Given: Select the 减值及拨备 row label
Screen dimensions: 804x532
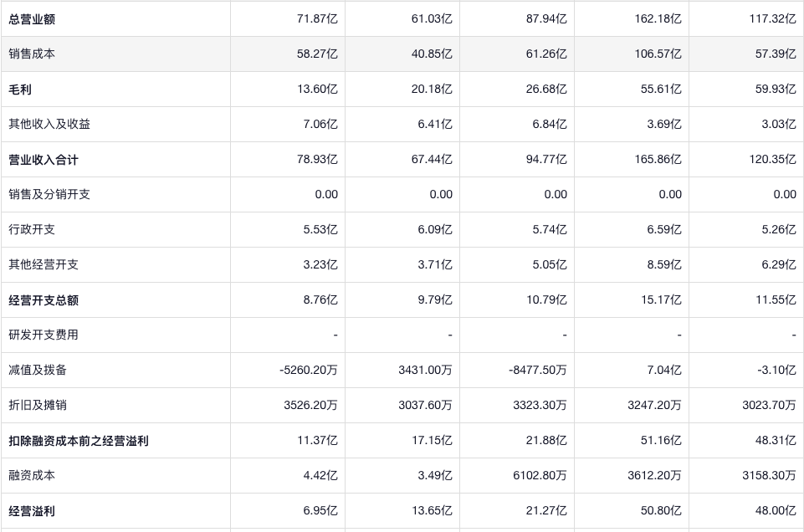Looking at the screenshot, I should [38, 370].
